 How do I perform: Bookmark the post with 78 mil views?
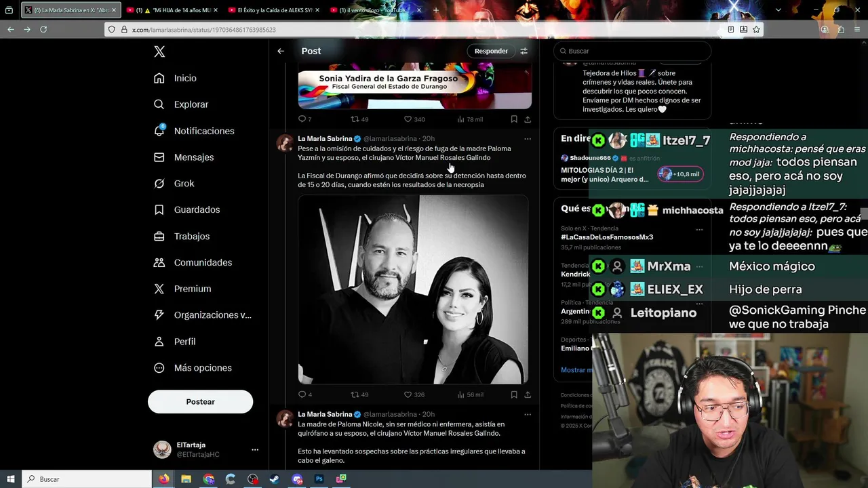pyautogui.click(x=514, y=119)
